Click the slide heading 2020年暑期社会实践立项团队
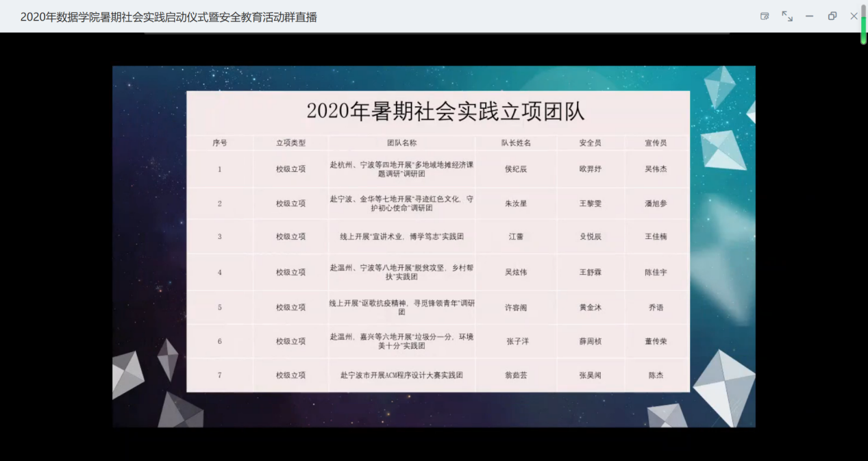 [x=445, y=112]
